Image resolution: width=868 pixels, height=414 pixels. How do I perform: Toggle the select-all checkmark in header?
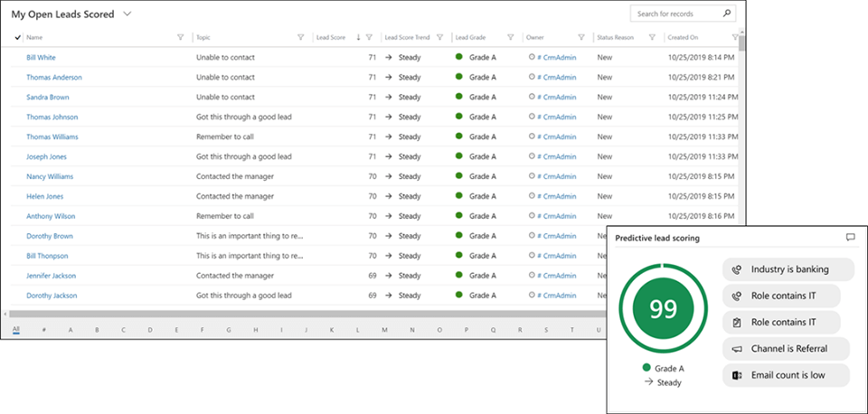[18, 38]
